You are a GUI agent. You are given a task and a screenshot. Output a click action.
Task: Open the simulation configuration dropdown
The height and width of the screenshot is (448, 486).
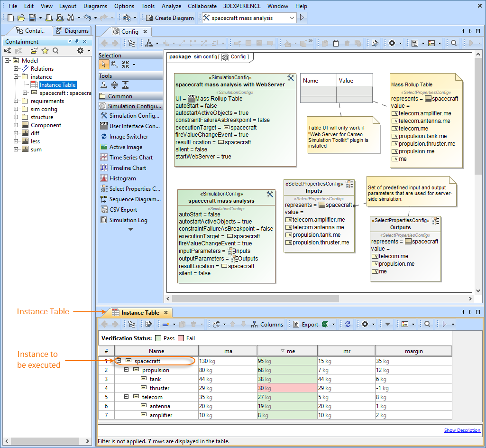click(x=292, y=18)
